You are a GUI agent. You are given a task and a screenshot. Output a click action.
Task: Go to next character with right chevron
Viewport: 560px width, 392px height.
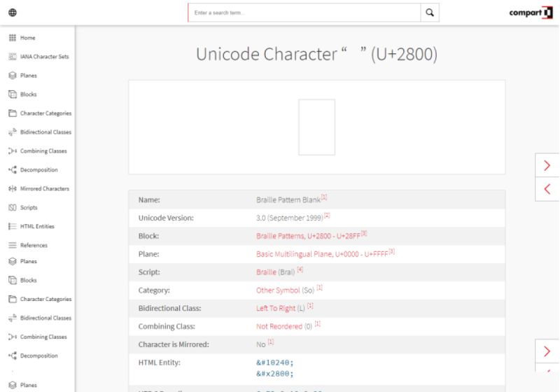547,165
